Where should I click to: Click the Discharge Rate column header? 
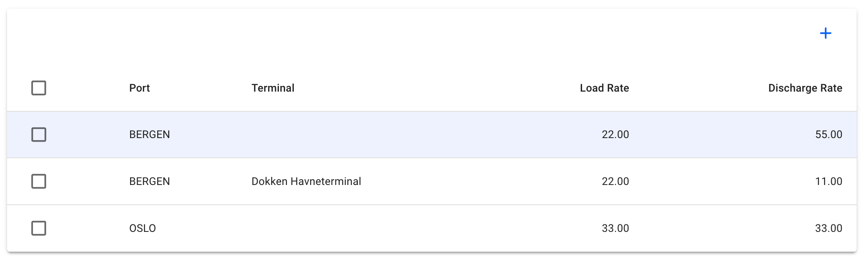coord(805,88)
